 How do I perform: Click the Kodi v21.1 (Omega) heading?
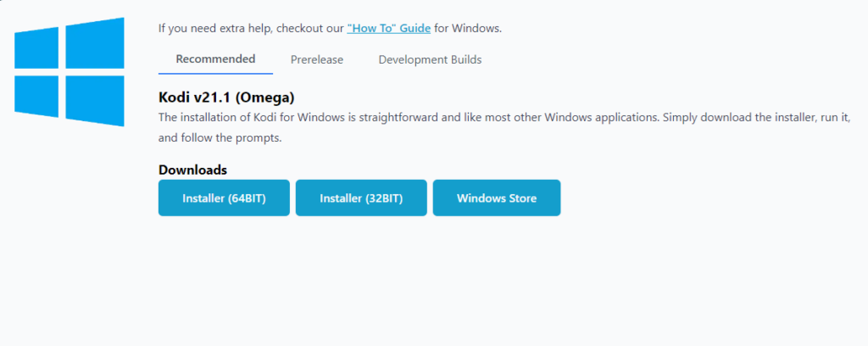pos(226,98)
